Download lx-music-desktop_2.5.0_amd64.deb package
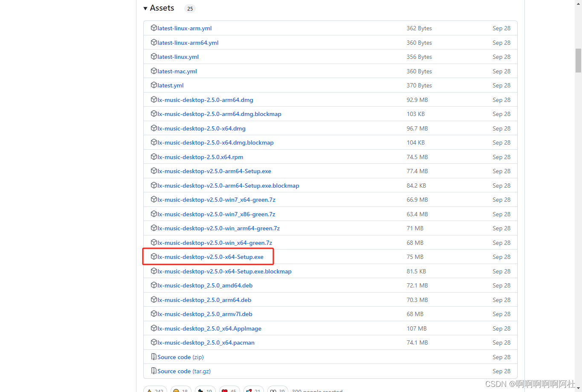 point(205,285)
